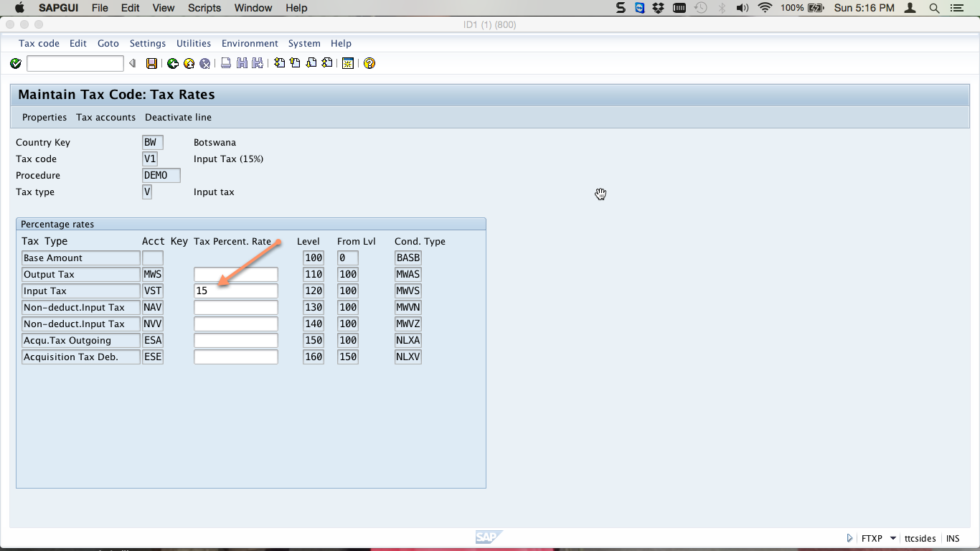Click the Tax accounts button
Viewport: 980px width, 551px height.
[x=105, y=117]
